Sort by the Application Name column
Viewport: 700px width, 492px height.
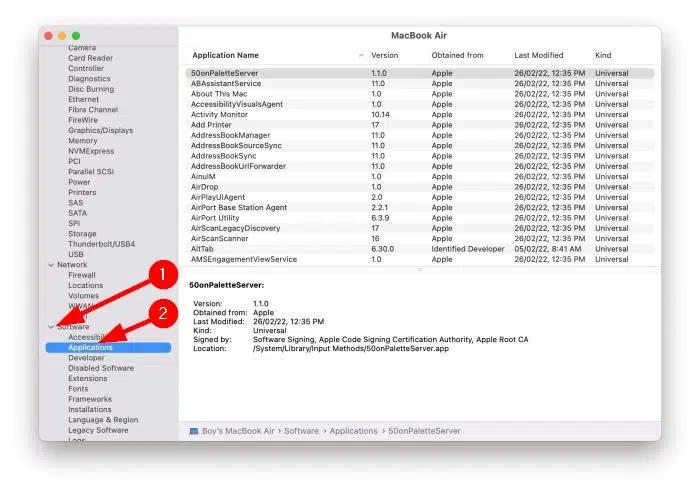[x=225, y=55]
